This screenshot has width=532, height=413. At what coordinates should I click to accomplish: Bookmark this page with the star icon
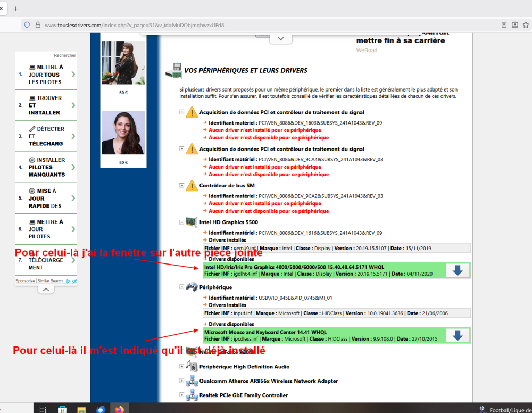pyautogui.click(x=526, y=24)
